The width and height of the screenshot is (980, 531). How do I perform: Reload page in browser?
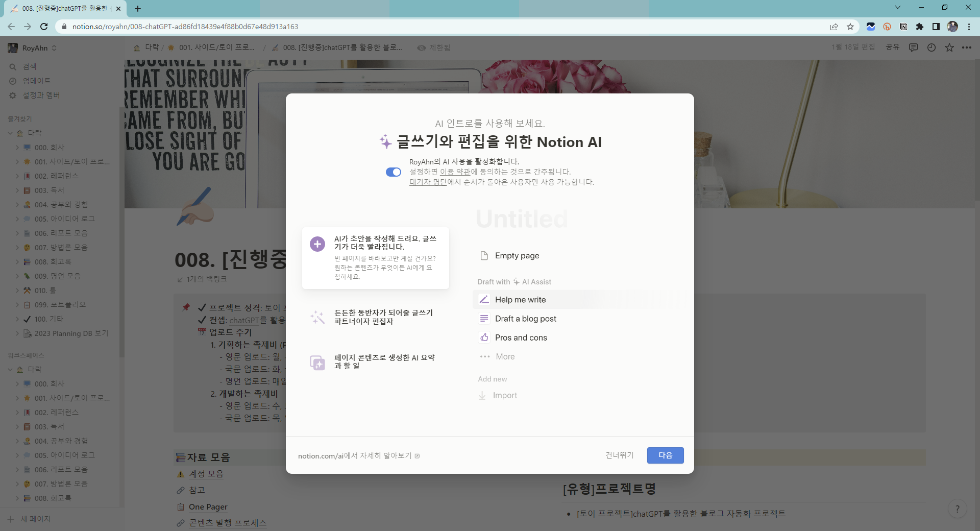[44, 27]
